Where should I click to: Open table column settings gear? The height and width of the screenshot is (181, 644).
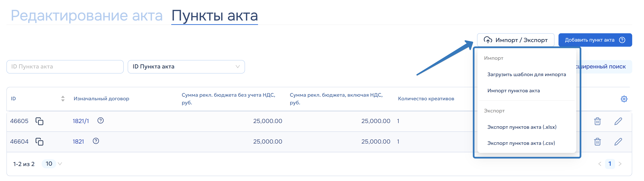tap(624, 99)
